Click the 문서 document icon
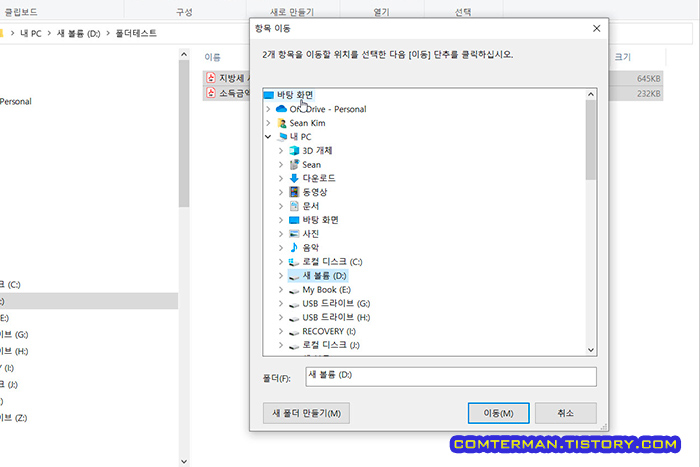700x467 pixels. [294, 206]
